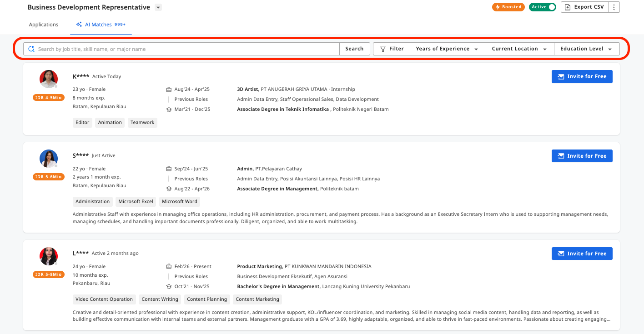644x334 pixels.
Task: Click the Administration skill tag
Action: 93,201
